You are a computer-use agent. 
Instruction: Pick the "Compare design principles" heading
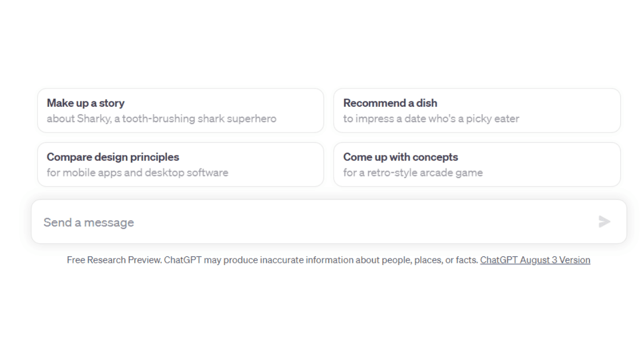click(x=113, y=157)
